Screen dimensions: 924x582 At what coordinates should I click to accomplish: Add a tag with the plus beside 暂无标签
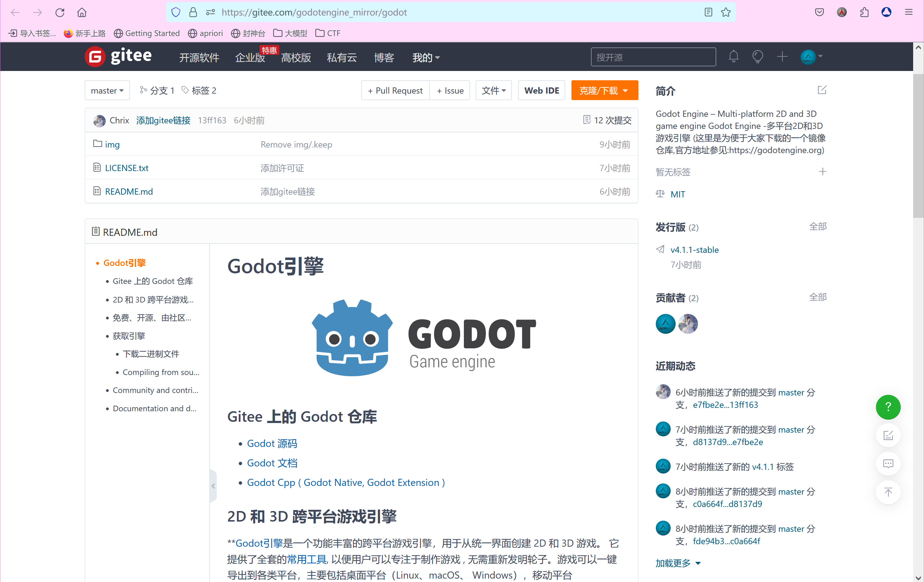[822, 172]
